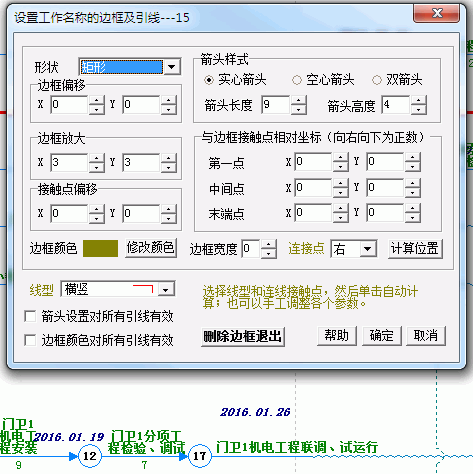Click the 修改颜色 button
Image resolution: width=473 pixels, height=474 pixels.
(151, 248)
